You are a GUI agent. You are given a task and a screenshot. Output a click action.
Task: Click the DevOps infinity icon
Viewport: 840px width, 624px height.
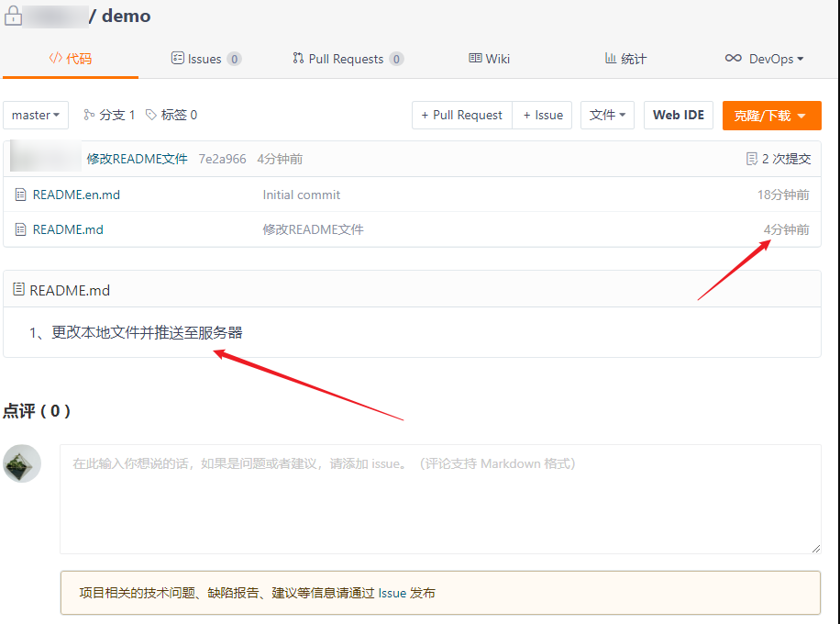click(x=734, y=58)
